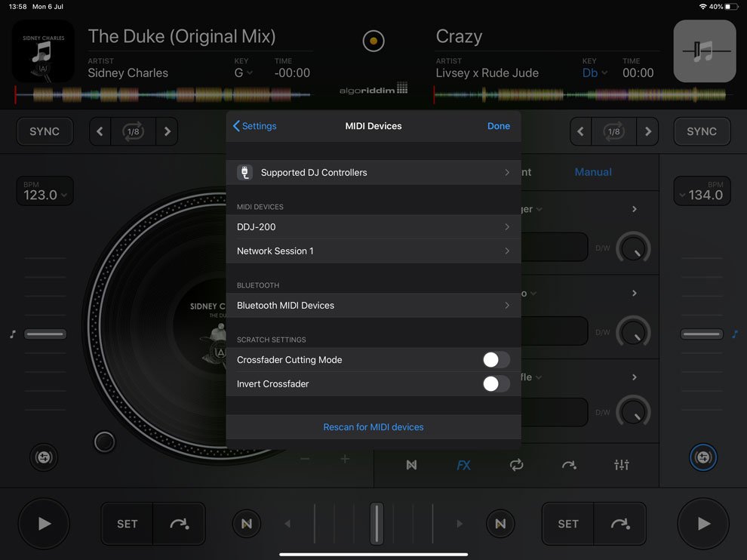Screen dimensions: 747x560
Task: Go back to the Settings menu
Action: (x=254, y=126)
